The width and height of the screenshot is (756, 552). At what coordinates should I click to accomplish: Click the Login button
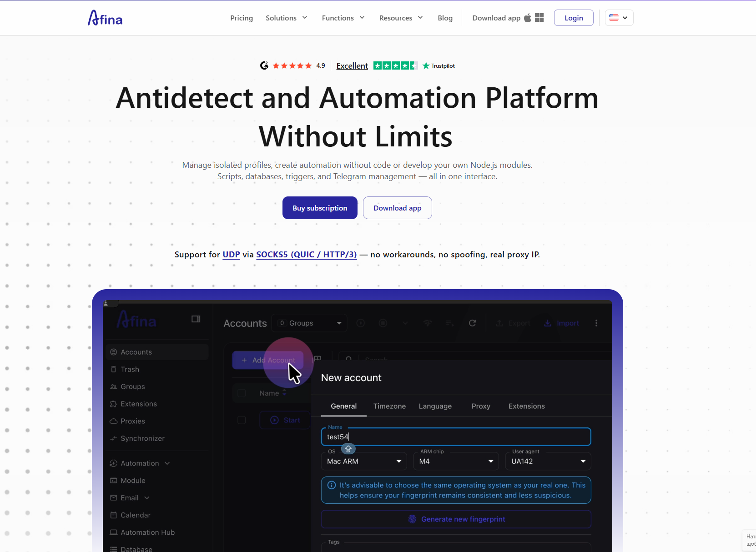[x=574, y=18]
